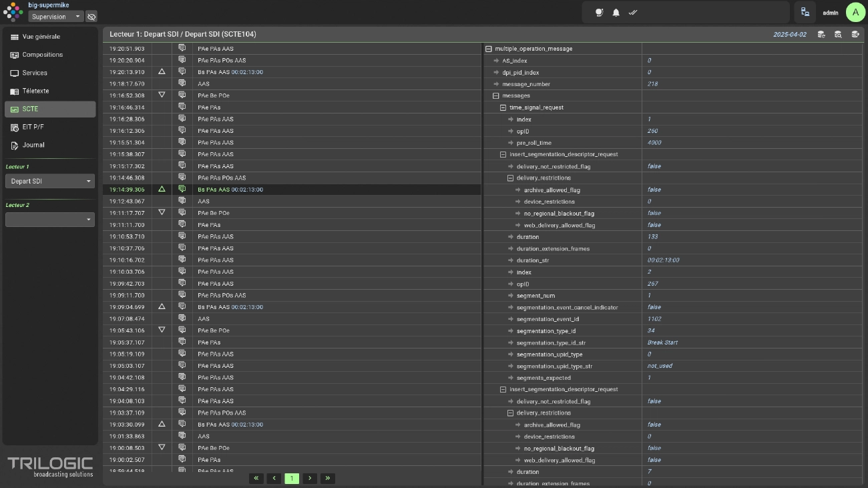Open Lecteur 1 Depart SDI dropdown
The height and width of the screenshot is (488, 868).
tap(50, 181)
